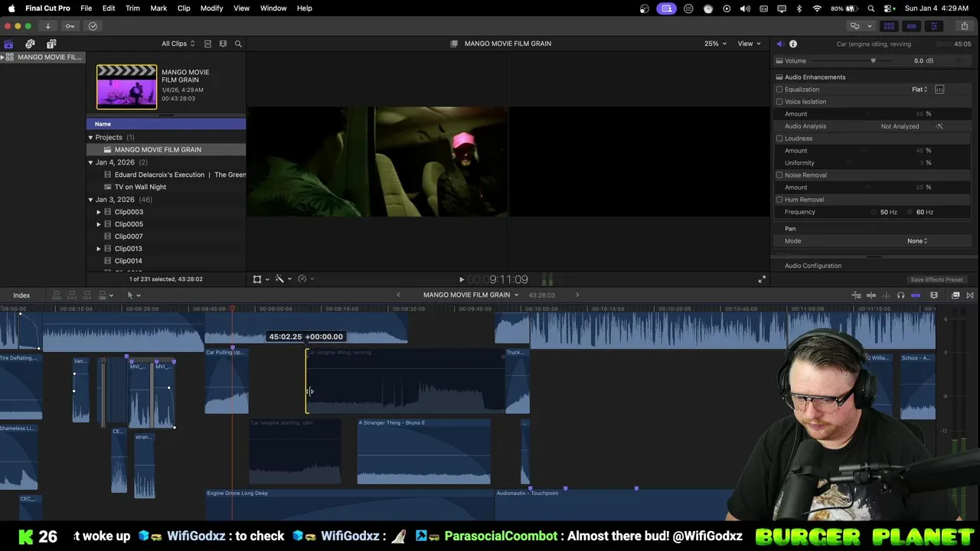The height and width of the screenshot is (551, 980).
Task: Open the Pan Mode None dropdown
Action: click(917, 241)
